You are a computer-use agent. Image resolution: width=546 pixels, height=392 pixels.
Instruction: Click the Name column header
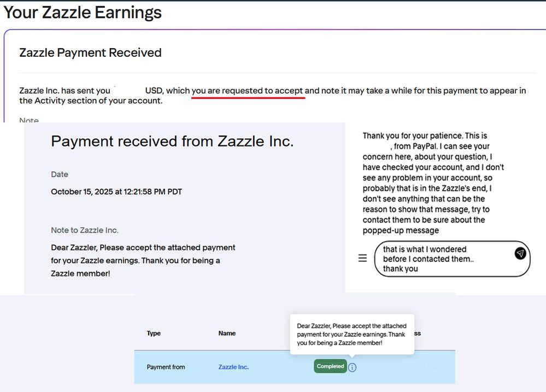coord(227,334)
